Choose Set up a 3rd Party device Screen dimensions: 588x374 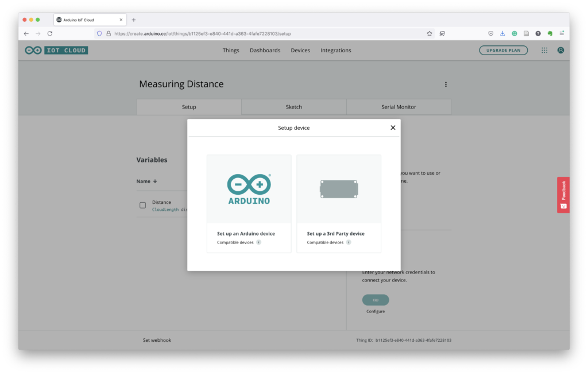tap(339, 204)
